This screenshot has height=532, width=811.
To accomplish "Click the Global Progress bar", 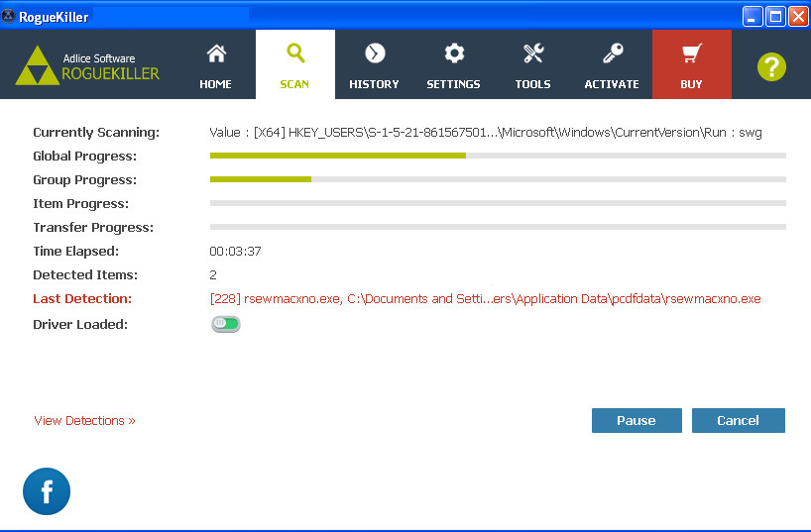I will point(498,156).
